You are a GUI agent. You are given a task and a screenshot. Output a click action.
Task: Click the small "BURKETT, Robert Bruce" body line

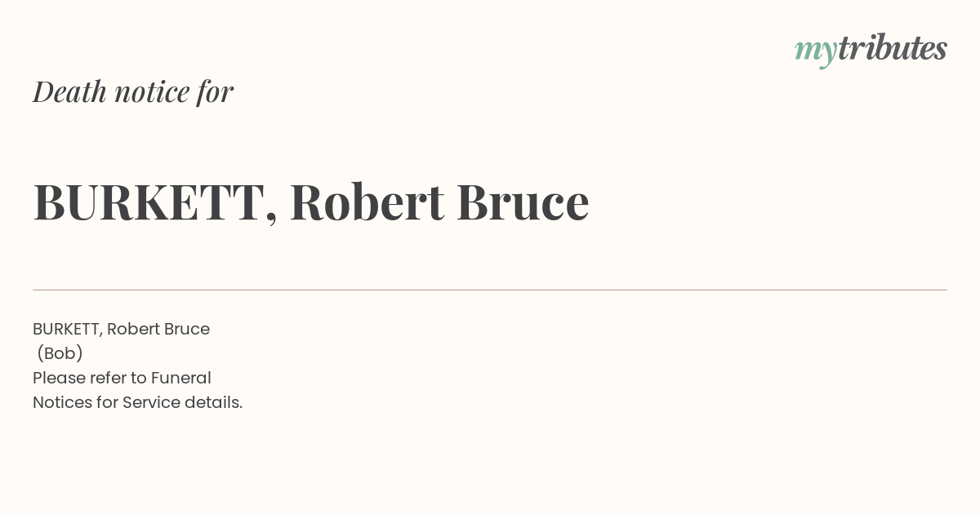121,329
